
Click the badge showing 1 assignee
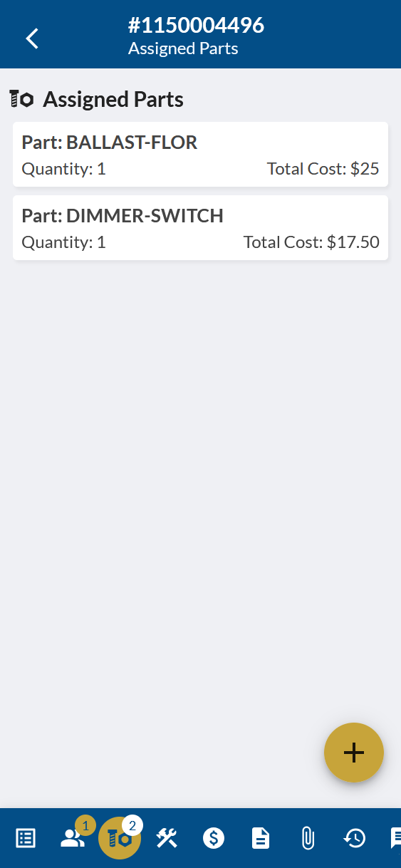click(85, 825)
